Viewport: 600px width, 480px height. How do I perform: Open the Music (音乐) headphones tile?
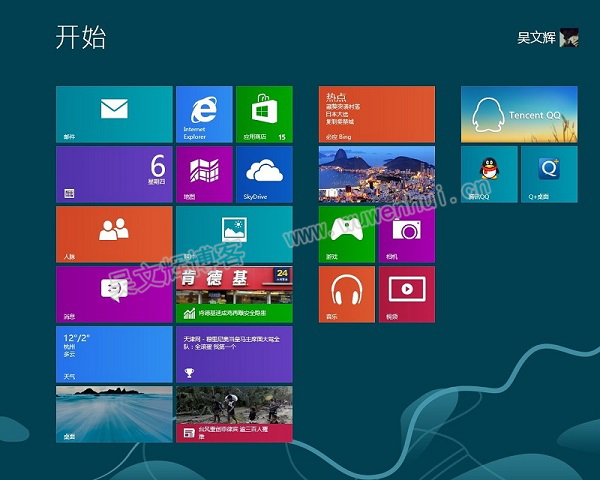347,294
